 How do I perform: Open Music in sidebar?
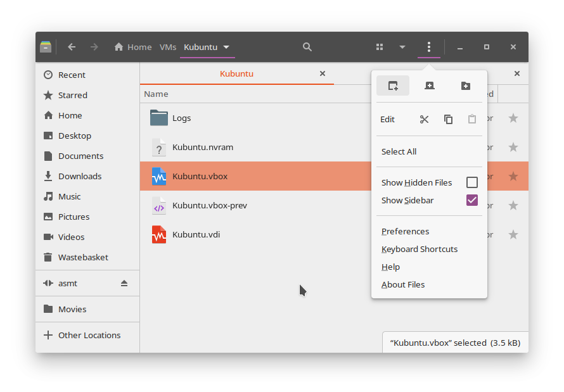[x=87, y=196]
